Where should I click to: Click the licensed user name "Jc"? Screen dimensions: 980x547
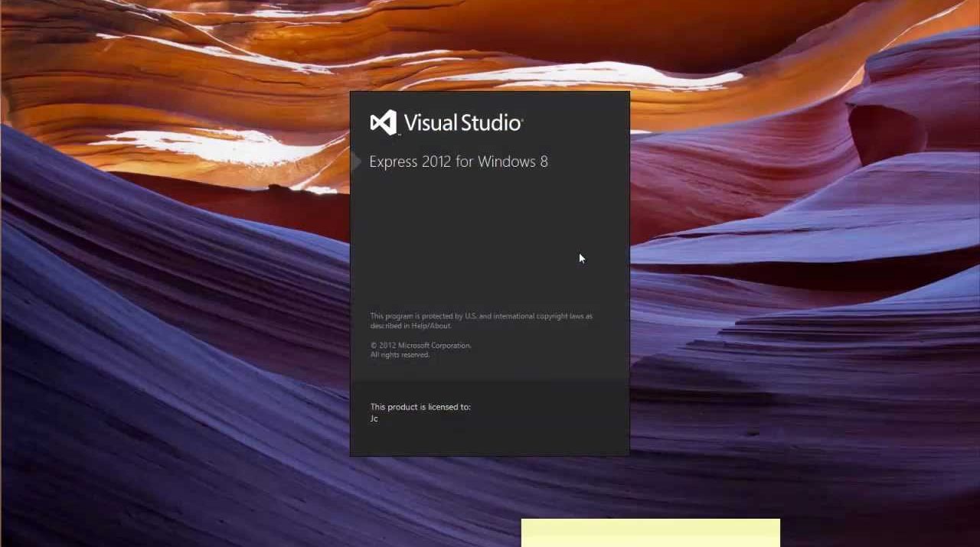pyautogui.click(x=374, y=418)
